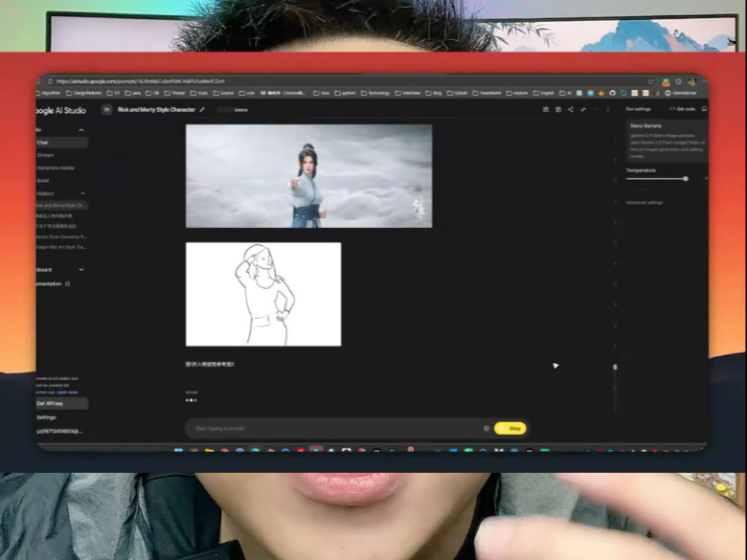Open the Github bookmark folder
The height and width of the screenshot is (560, 747).
coord(457,93)
